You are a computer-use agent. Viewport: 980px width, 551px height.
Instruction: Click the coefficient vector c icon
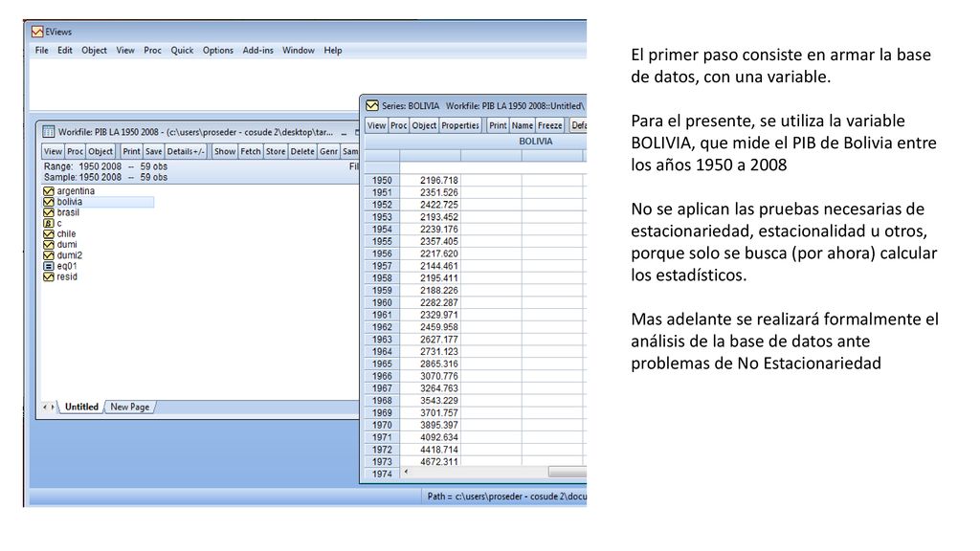[x=48, y=223]
